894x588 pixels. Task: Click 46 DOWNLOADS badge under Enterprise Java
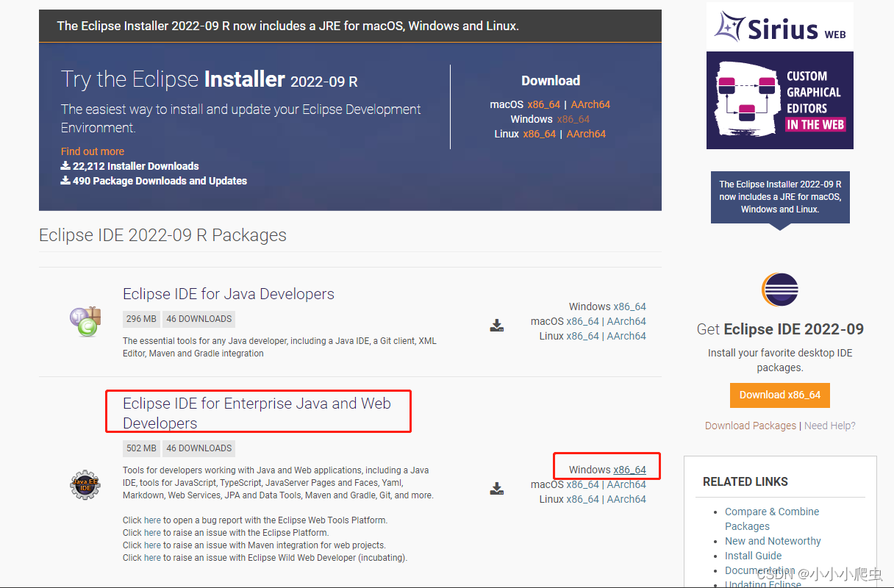coord(199,448)
